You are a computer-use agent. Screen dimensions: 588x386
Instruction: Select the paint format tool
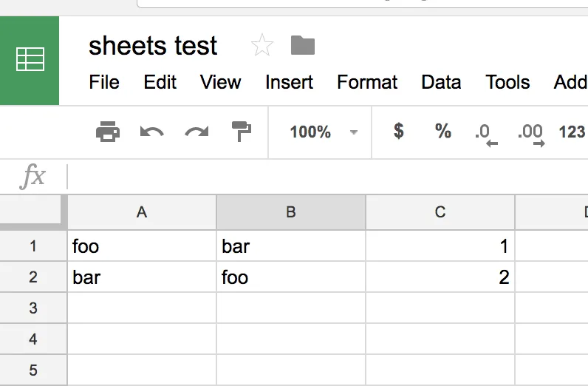241,132
